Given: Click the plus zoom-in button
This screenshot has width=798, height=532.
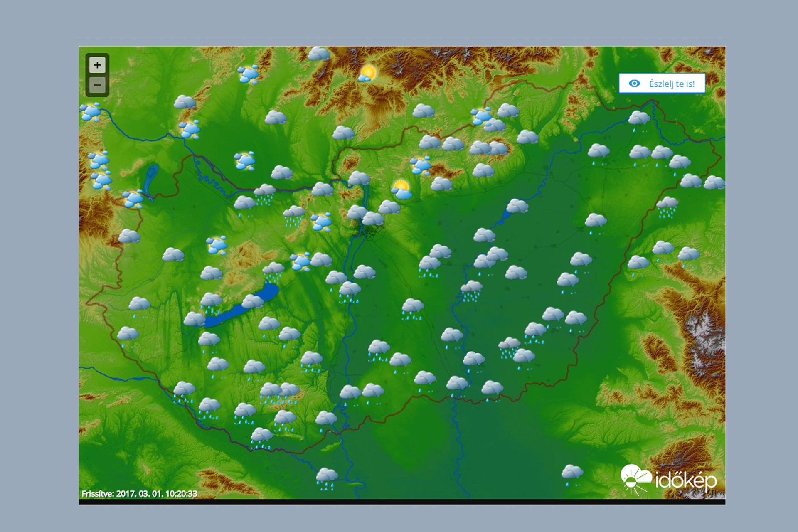Looking at the screenshot, I should click(97, 65).
